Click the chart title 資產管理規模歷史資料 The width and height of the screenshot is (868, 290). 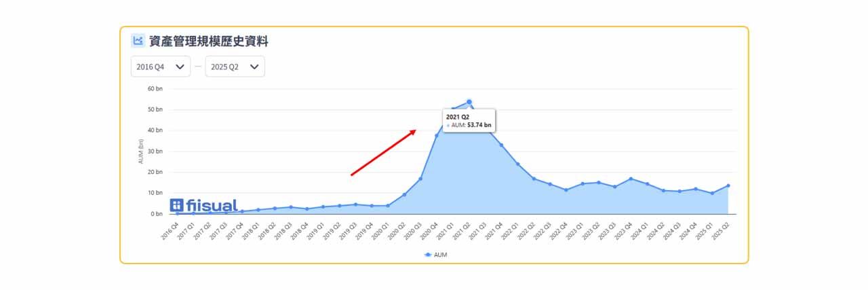pos(209,41)
